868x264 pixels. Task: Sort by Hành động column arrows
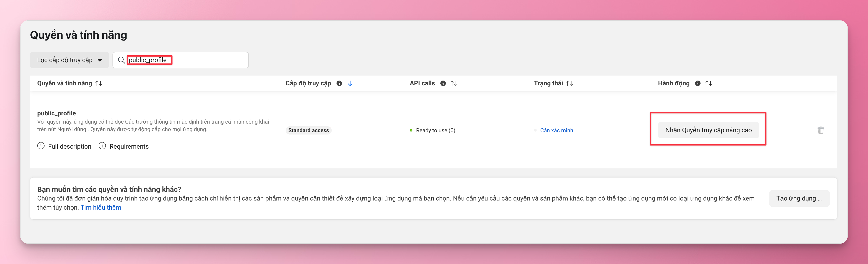[709, 83]
